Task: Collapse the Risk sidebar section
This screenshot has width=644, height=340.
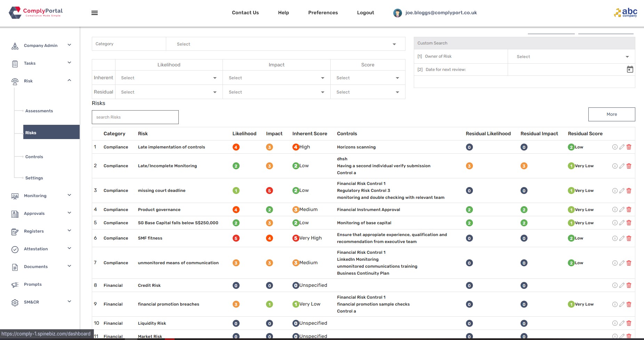Action: [69, 81]
